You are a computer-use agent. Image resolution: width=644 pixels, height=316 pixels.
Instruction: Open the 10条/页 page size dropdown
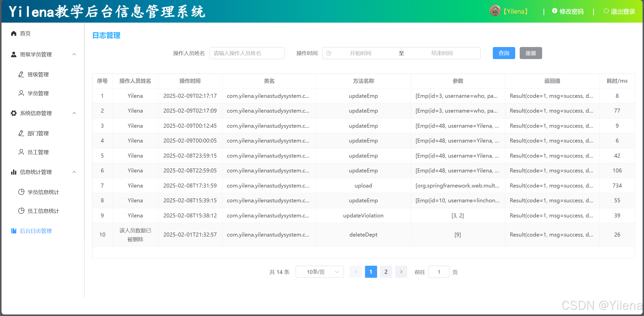click(319, 272)
